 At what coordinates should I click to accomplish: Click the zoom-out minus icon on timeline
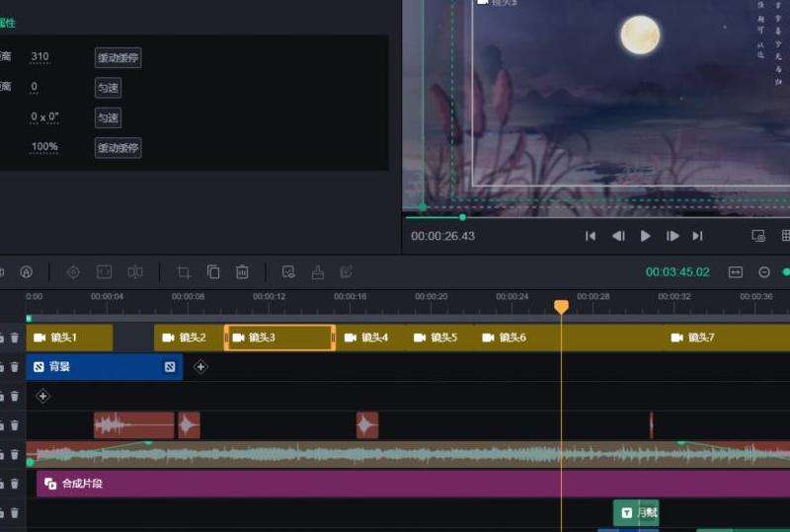(x=763, y=272)
